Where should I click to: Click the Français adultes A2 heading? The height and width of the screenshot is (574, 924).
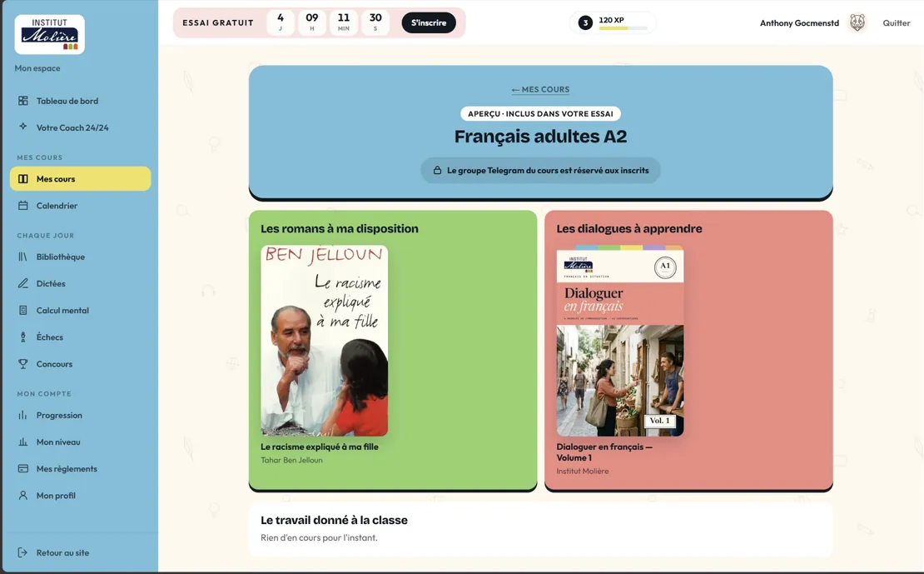click(x=540, y=137)
